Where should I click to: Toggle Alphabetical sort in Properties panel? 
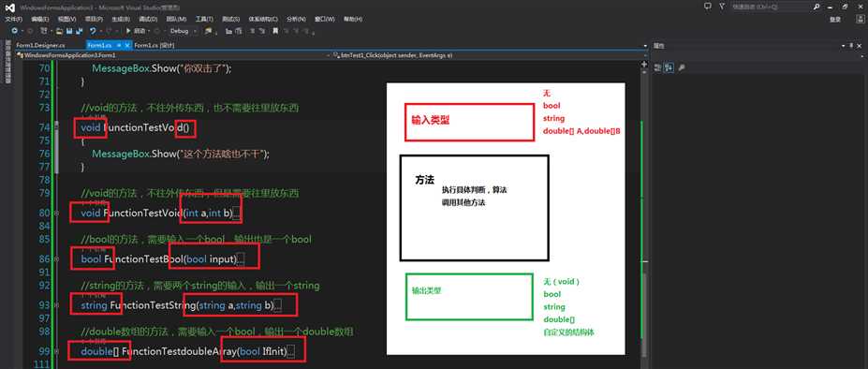click(x=669, y=67)
